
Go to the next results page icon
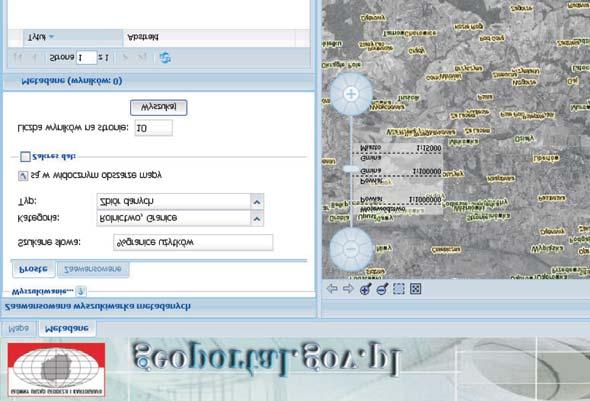click(x=126, y=58)
